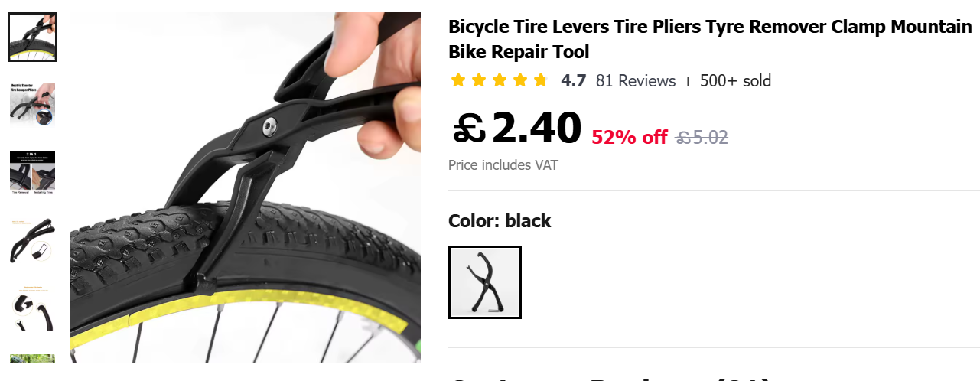
Task: Click the partially filled fifth star
Action: click(x=541, y=80)
